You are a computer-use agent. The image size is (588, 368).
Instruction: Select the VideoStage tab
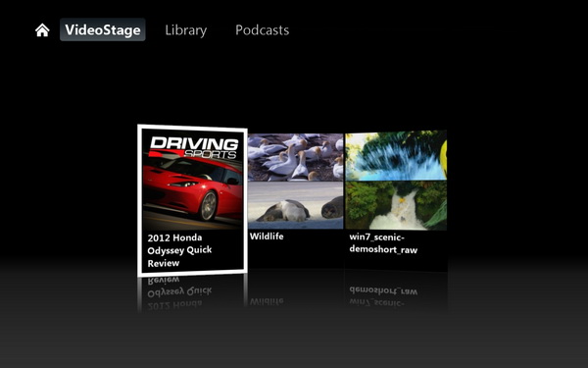point(103,29)
